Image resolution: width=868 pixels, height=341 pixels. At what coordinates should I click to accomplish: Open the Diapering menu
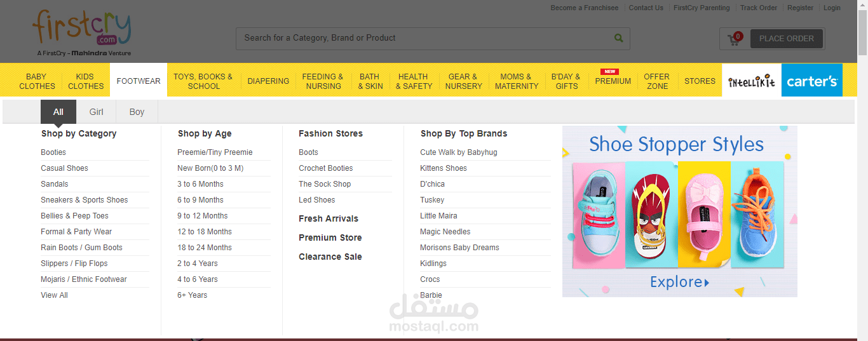268,81
